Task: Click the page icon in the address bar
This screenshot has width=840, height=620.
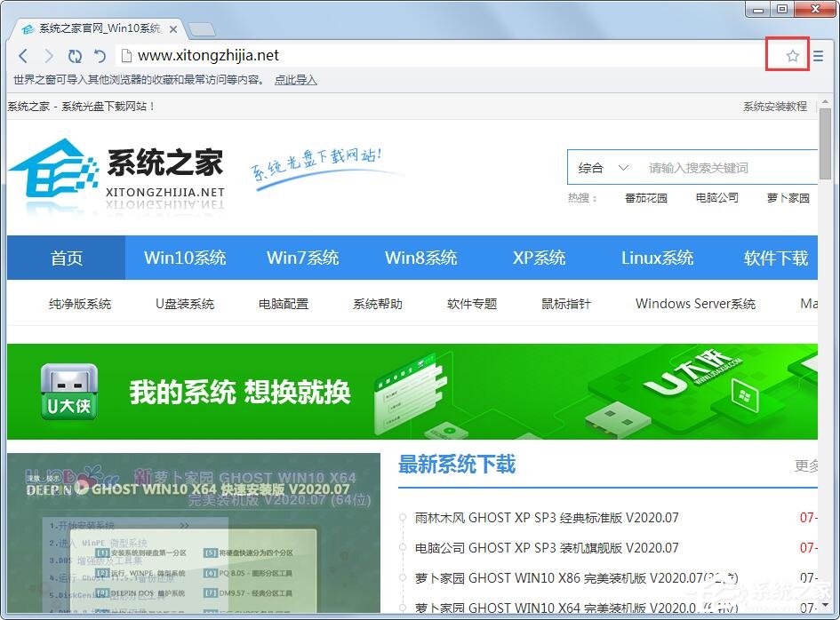Action: click(127, 55)
